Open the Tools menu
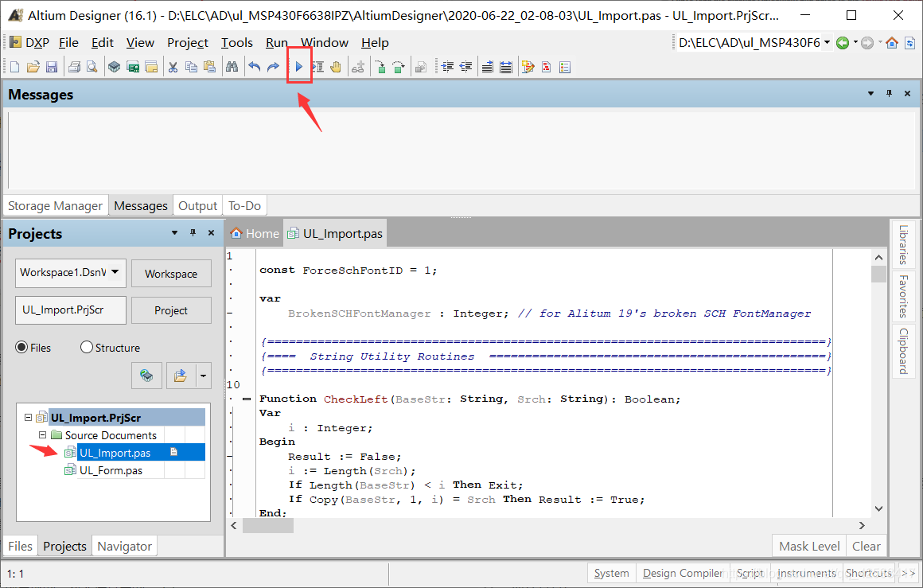923x588 pixels. (x=236, y=42)
